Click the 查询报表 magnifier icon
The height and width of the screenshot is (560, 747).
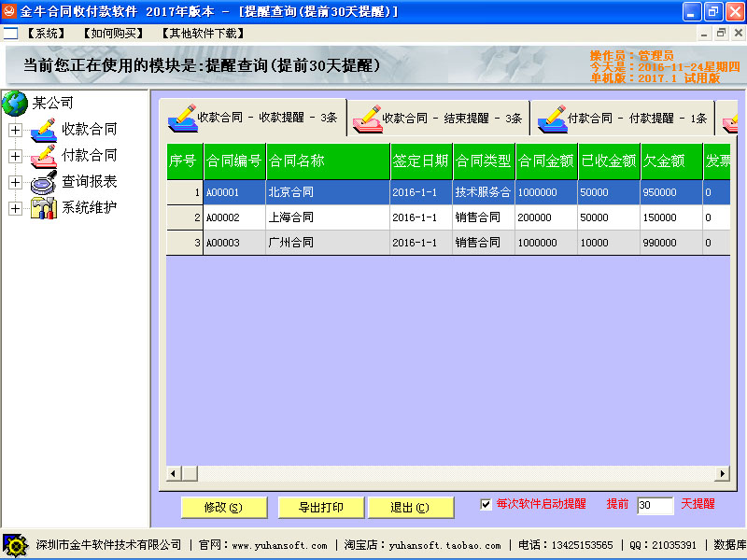pos(43,182)
